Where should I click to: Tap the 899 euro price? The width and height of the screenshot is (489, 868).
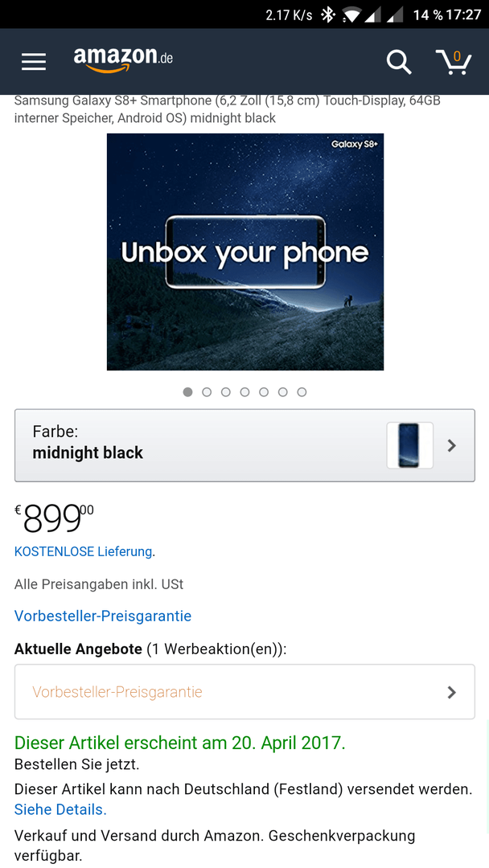tap(54, 518)
